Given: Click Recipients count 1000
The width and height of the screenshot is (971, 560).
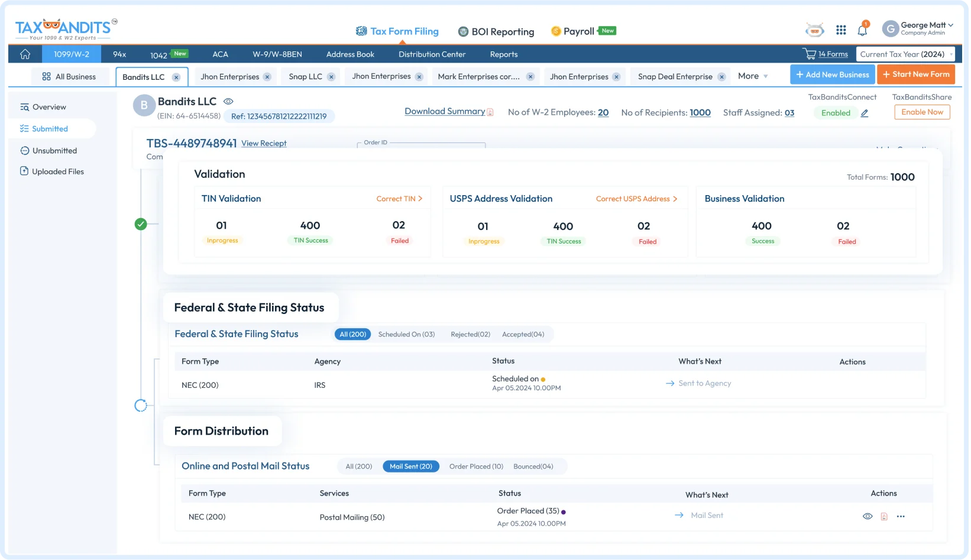Looking at the screenshot, I should (701, 113).
